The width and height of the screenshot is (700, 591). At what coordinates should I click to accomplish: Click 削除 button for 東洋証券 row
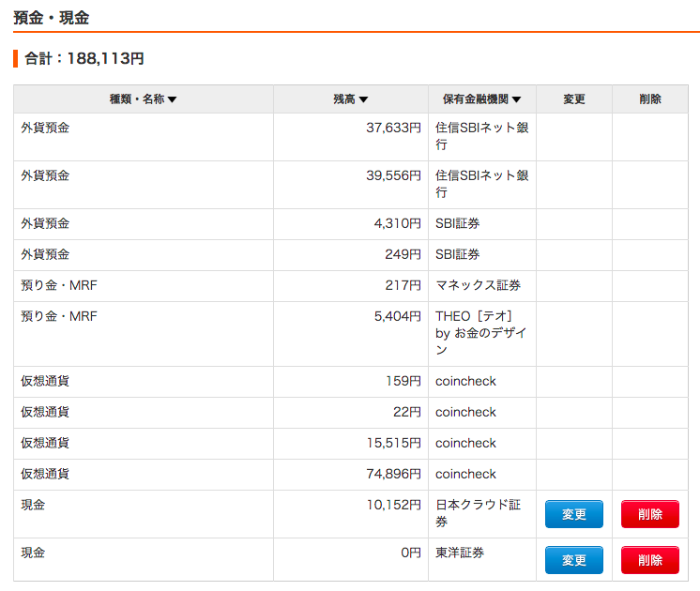(x=650, y=560)
